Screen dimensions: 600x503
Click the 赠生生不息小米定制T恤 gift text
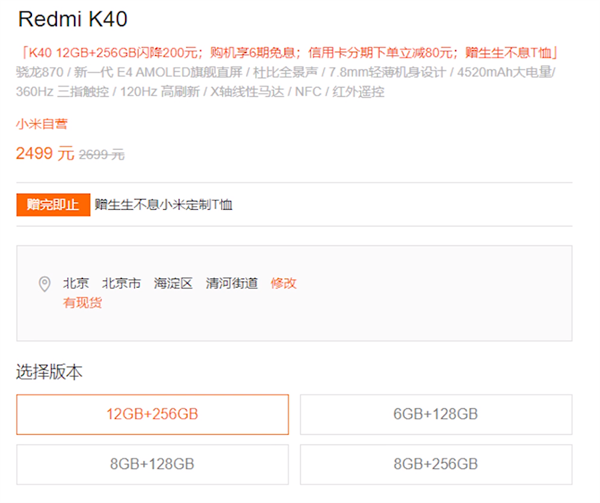click(163, 205)
